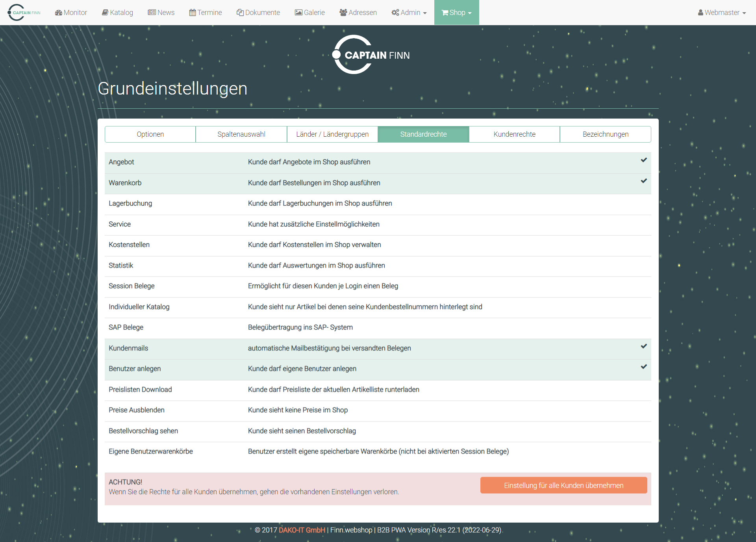Open Monitor via its dashboard icon
The height and width of the screenshot is (542, 756).
tap(59, 13)
